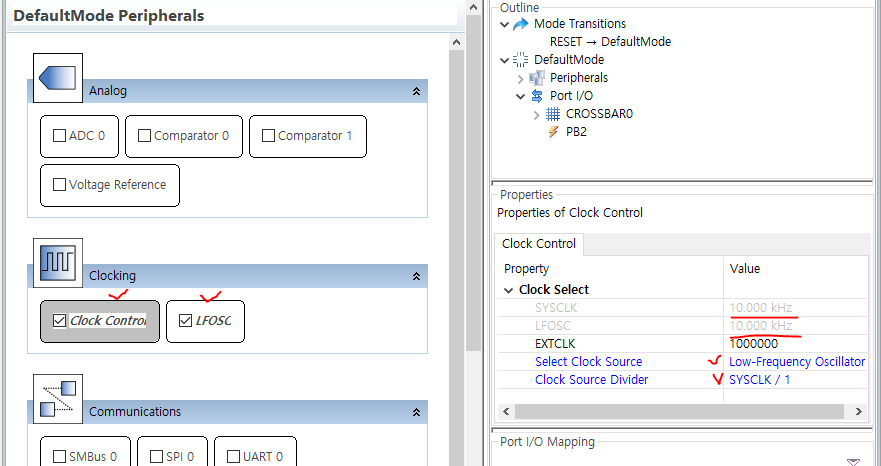Uncheck the Clock Control checkbox
Image resolution: width=881 pixels, height=466 pixels.
[59, 321]
